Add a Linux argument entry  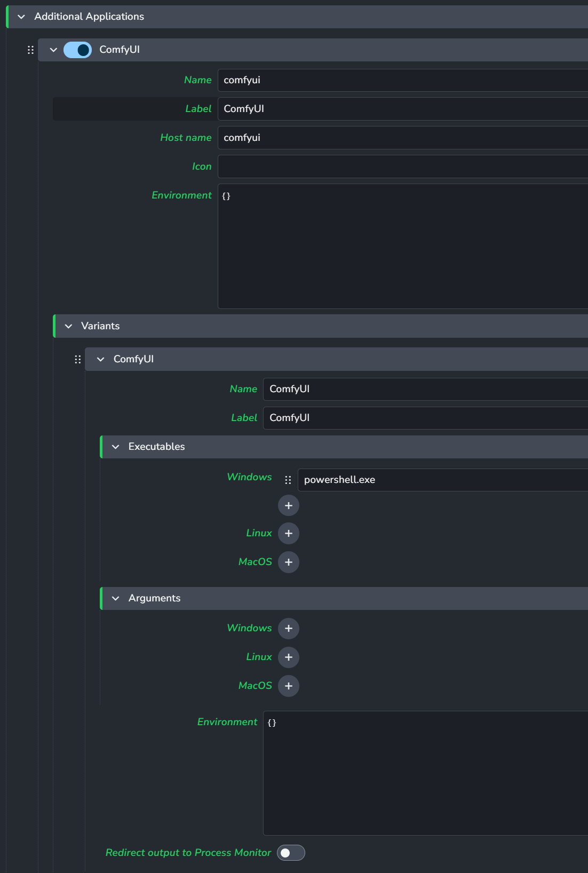click(x=289, y=657)
